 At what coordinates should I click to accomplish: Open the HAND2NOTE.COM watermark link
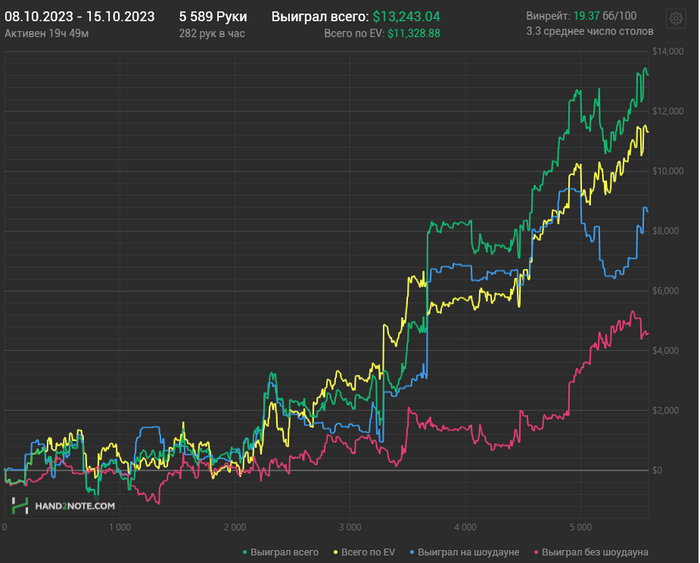click(75, 506)
